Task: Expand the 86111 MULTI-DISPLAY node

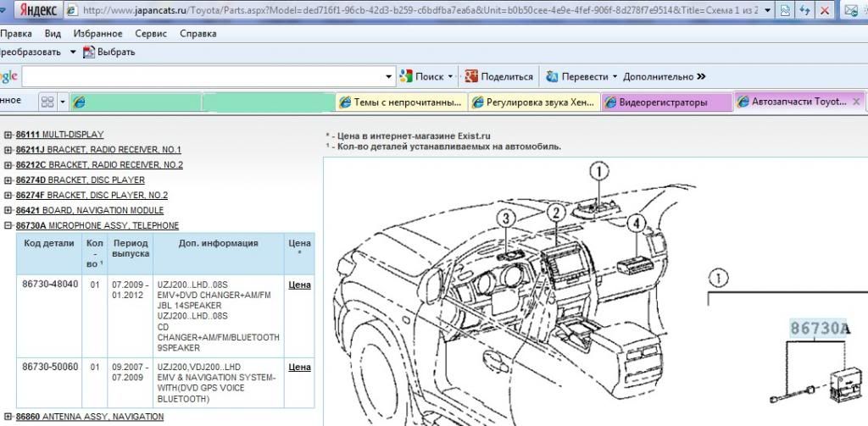Action: [8, 135]
